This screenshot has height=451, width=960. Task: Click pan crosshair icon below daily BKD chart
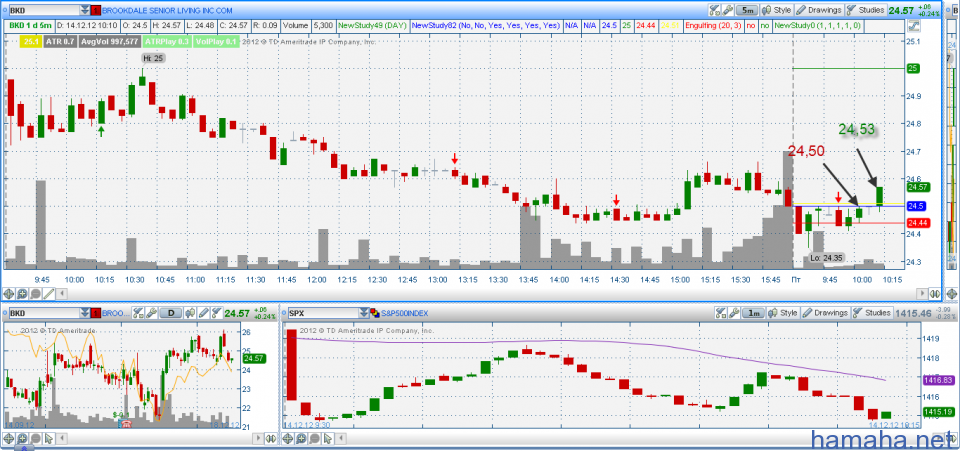tap(9, 438)
